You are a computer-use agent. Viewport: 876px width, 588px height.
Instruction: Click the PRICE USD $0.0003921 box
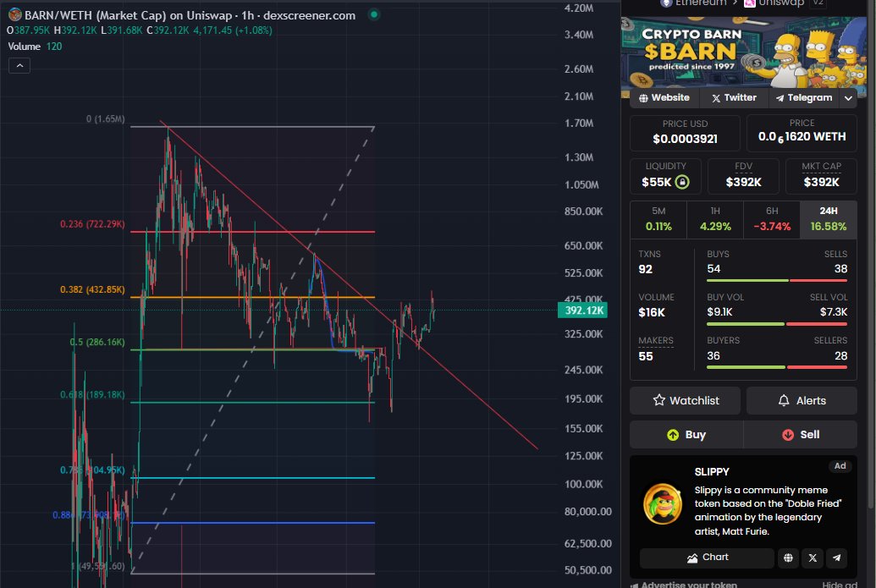coord(685,133)
